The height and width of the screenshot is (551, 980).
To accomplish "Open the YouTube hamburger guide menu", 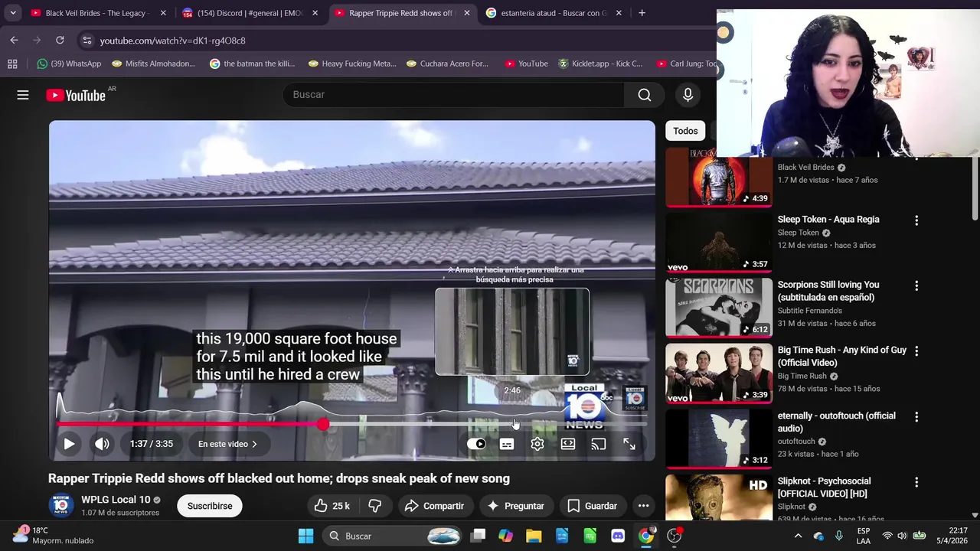I will click(x=23, y=95).
